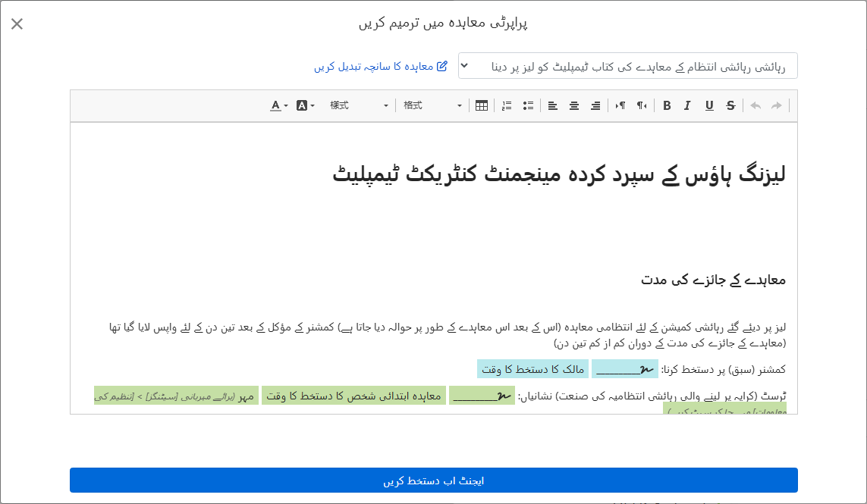Viewport: 867px width, 504px height.
Task: Select the green trustee signature placeholder
Action: (482, 396)
